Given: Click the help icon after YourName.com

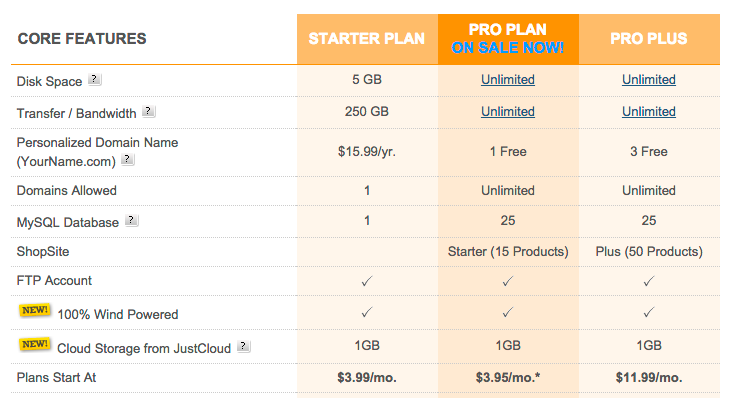Looking at the screenshot, I should (x=128, y=160).
